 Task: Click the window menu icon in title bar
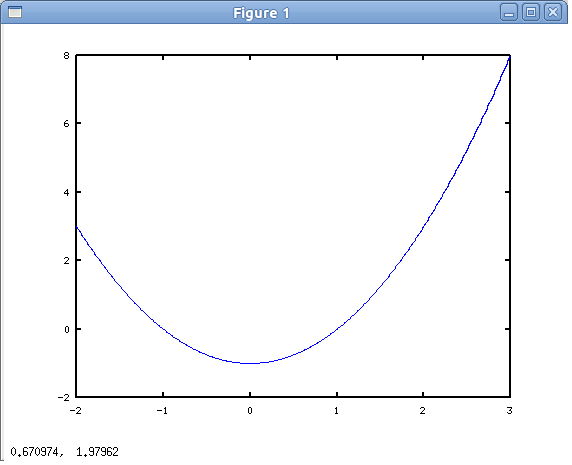[15, 12]
